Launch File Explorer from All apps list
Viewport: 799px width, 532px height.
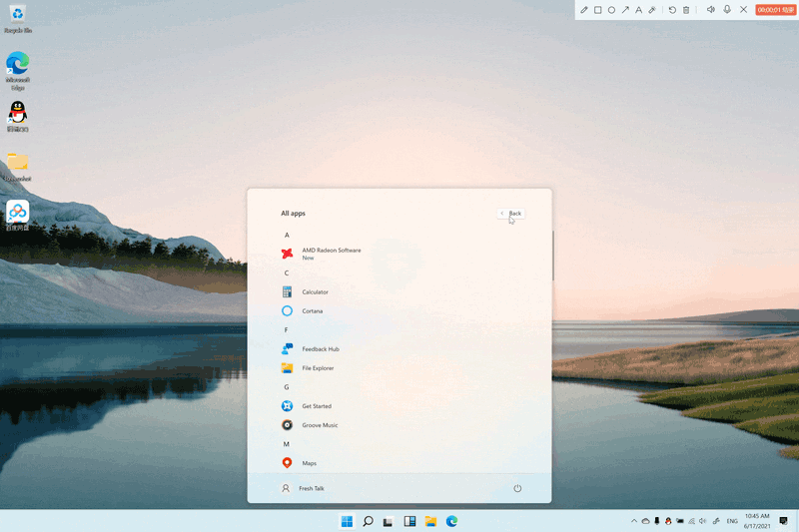[x=308, y=367]
